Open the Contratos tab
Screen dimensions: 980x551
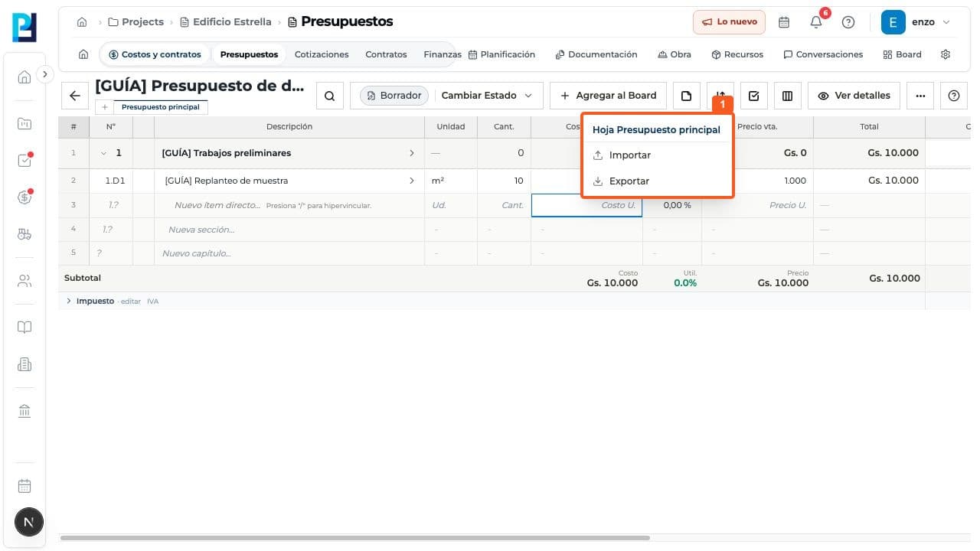click(386, 54)
